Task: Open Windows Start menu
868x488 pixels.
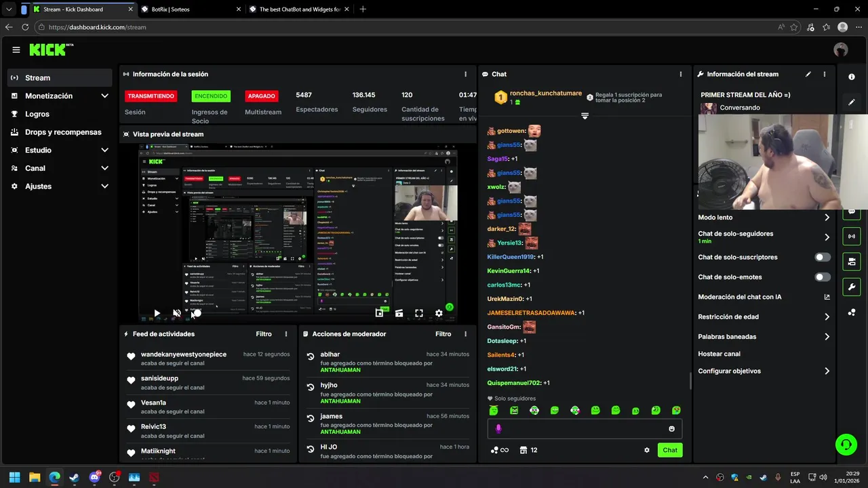Action: 15,477
